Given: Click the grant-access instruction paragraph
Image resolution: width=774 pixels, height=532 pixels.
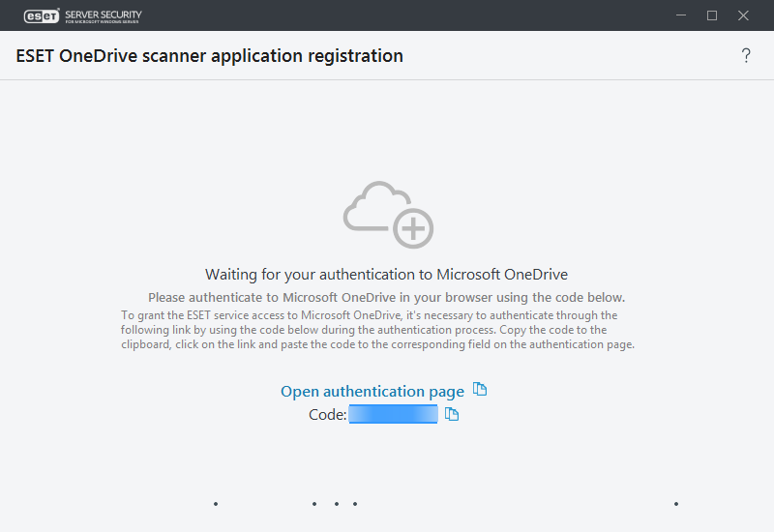Looking at the screenshot, I should pos(377,330).
